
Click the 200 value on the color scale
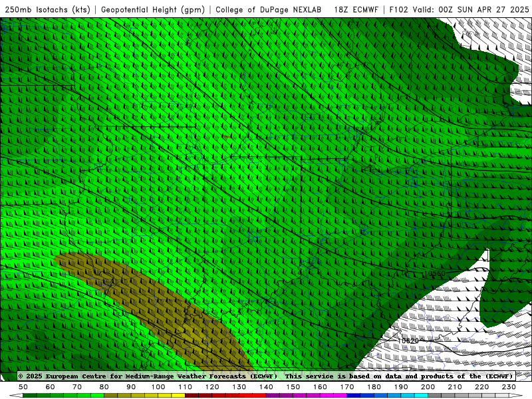(x=428, y=387)
